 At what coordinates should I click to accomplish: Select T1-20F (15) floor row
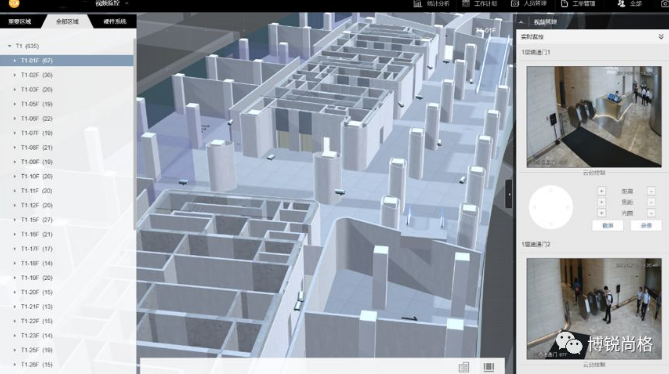tap(67, 293)
